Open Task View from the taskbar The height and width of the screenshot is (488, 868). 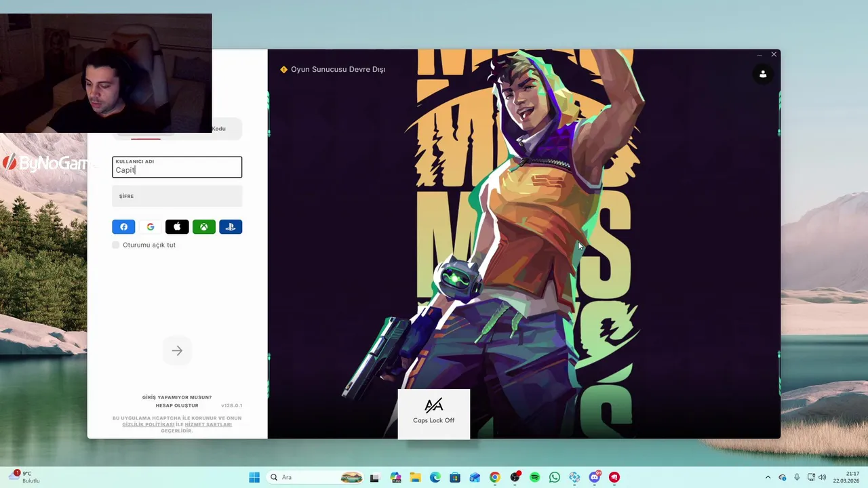point(374,477)
